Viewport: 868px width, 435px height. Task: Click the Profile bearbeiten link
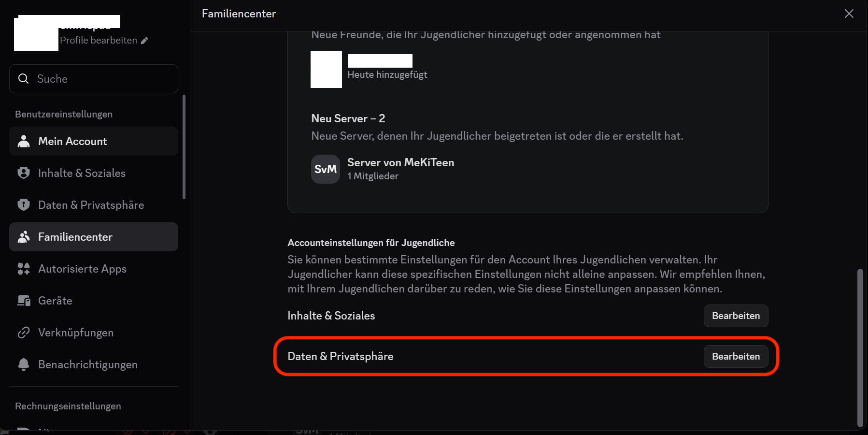click(x=99, y=41)
